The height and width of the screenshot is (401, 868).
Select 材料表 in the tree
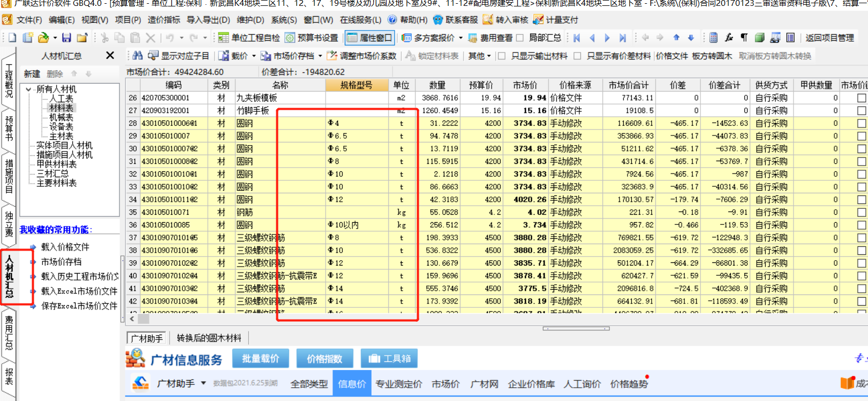(61, 108)
